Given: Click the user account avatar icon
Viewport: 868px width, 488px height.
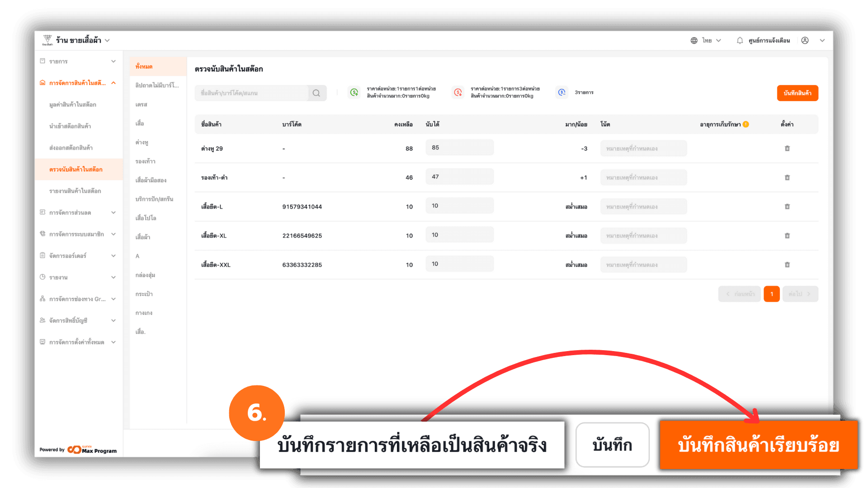Looking at the screenshot, I should (x=805, y=41).
